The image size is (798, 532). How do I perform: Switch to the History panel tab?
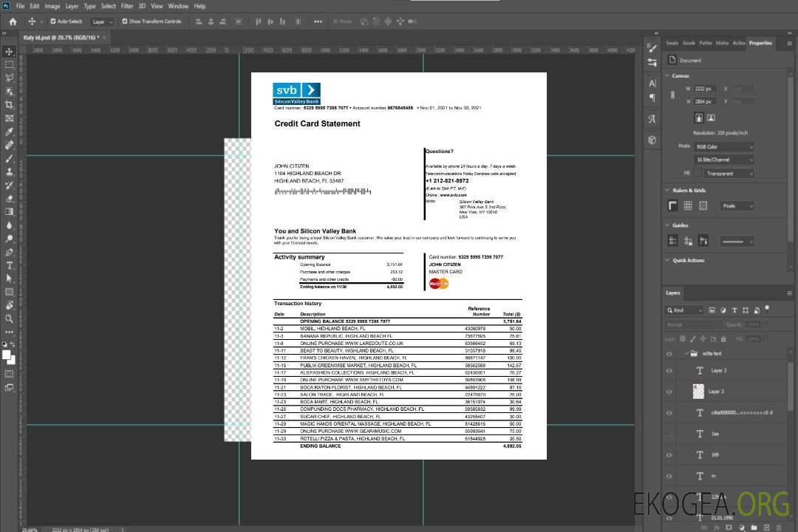[722, 43]
